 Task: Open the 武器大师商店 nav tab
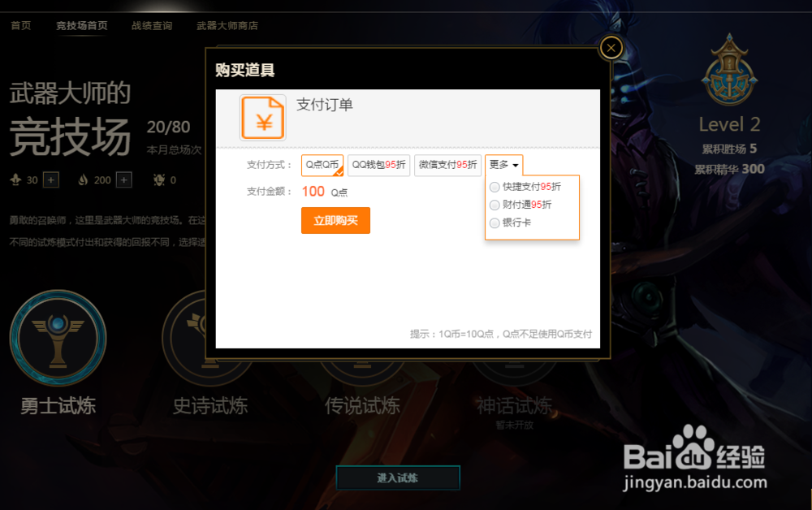(227, 26)
